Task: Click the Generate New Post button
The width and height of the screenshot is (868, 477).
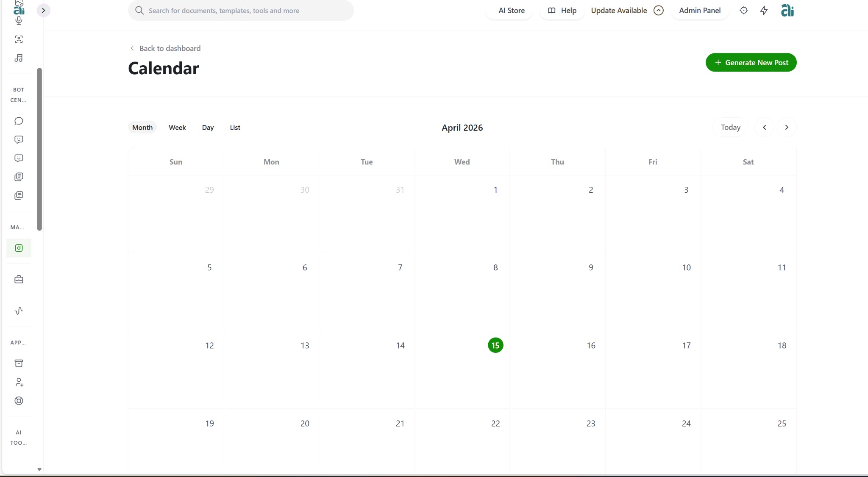Action: click(x=751, y=63)
